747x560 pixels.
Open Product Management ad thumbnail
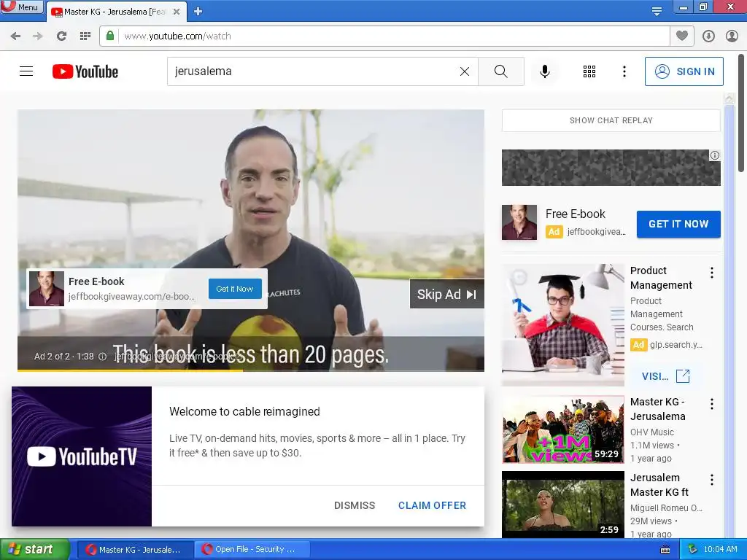[x=563, y=324]
